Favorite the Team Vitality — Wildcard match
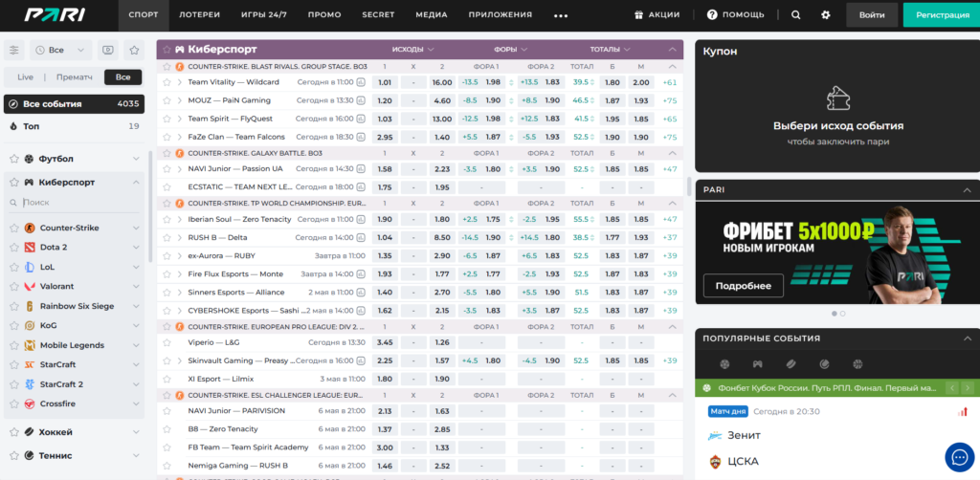This screenshot has width=980, height=480. tap(167, 82)
